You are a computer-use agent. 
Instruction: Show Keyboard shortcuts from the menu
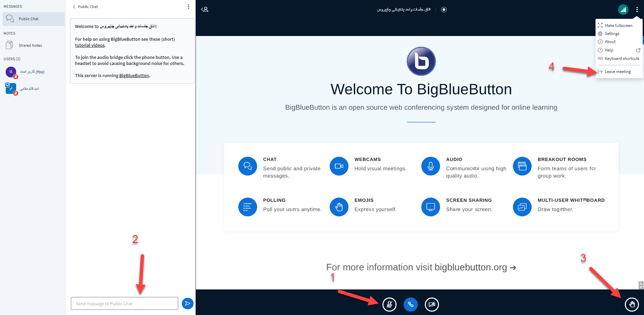619,59
